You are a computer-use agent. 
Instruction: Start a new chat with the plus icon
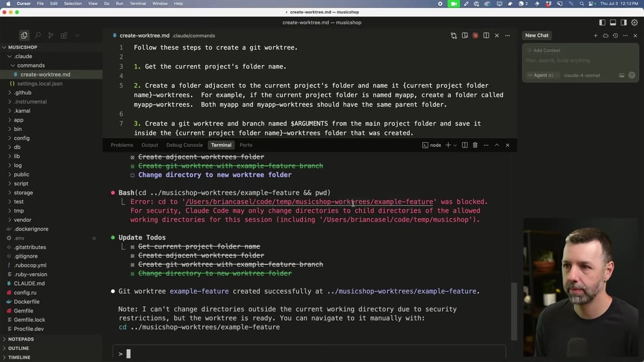(x=596, y=35)
